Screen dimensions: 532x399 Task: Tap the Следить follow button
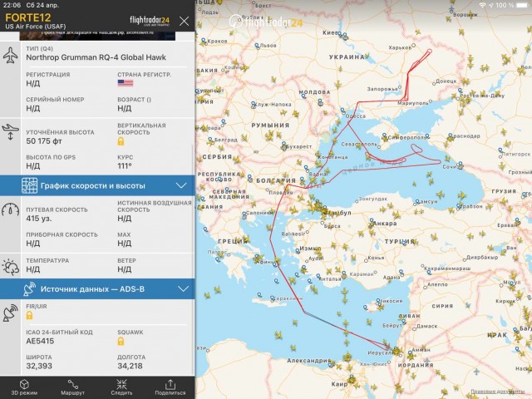click(121, 387)
